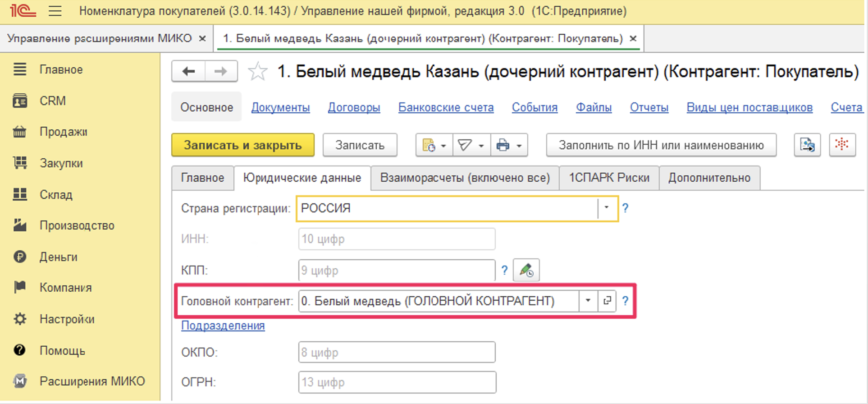The width and height of the screenshot is (868, 404).
Task: Select the Основное navigation item
Action: pyautogui.click(x=207, y=107)
